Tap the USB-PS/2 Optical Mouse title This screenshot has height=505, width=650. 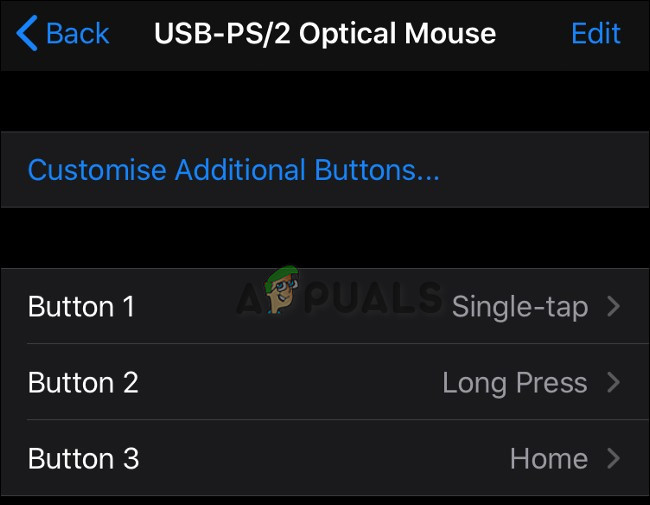pos(325,33)
